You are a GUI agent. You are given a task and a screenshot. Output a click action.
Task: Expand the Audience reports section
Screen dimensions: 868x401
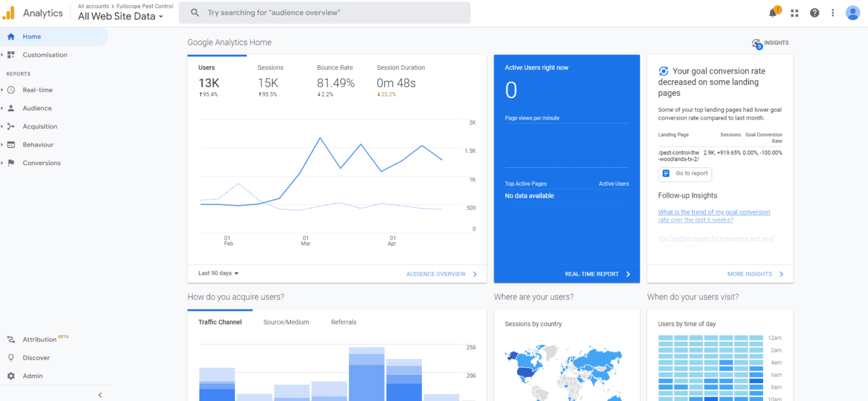point(37,108)
